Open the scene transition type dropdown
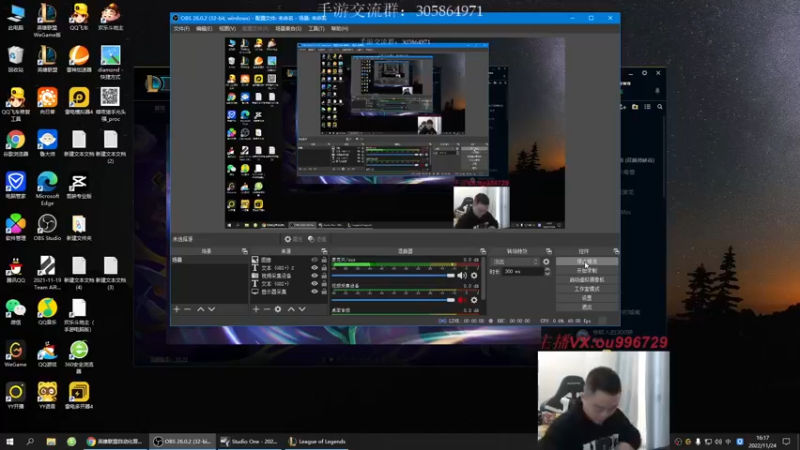The height and width of the screenshot is (450, 800). point(514,261)
